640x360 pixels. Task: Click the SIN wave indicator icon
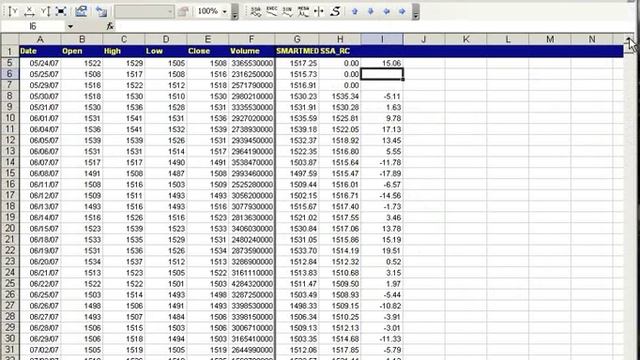[x=287, y=11]
